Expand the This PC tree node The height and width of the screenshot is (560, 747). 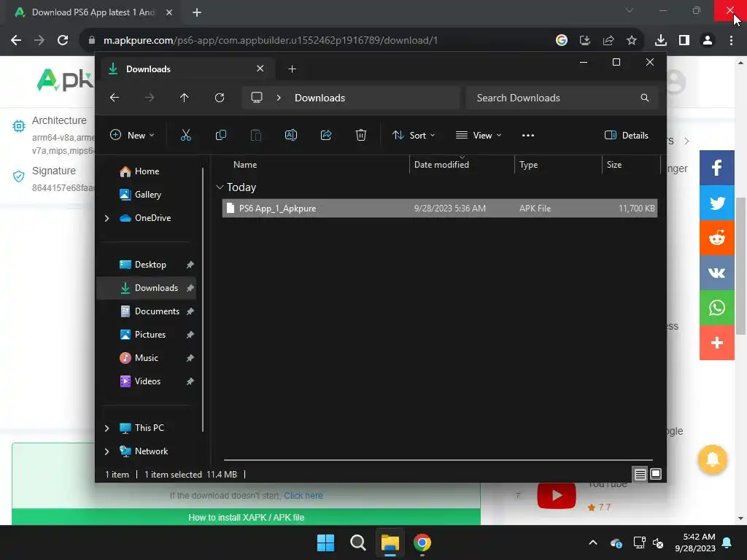tap(107, 428)
